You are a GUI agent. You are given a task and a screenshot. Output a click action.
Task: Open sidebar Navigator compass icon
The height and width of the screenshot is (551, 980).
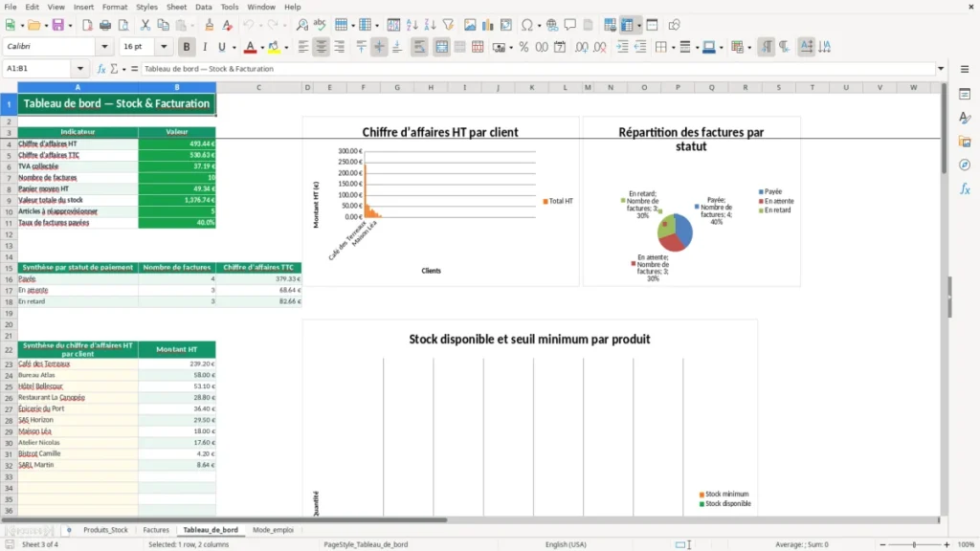click(x=965, y=165)
